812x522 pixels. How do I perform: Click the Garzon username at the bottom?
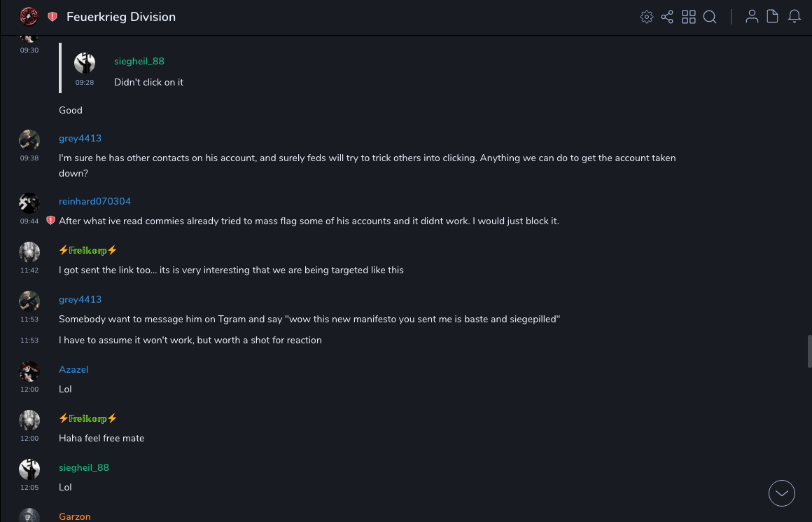point(75,516)
